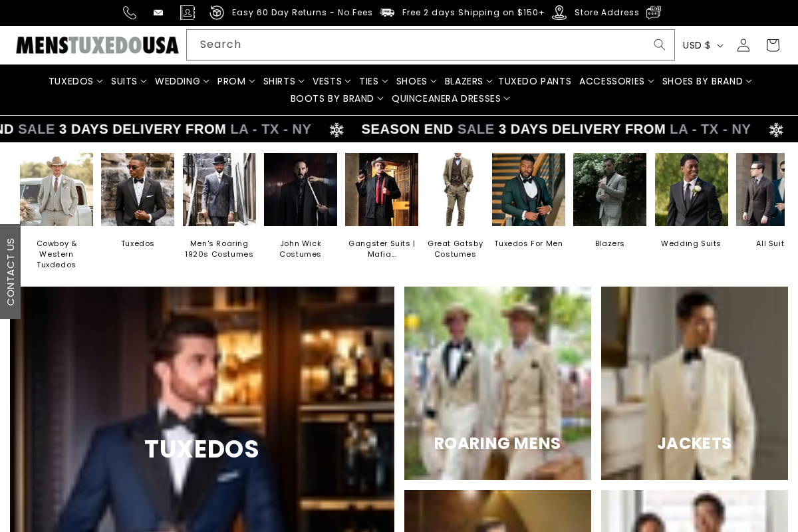Open the CONTACT US side tab
Screen dimensions: 798x532
click(x=11, y=272)
